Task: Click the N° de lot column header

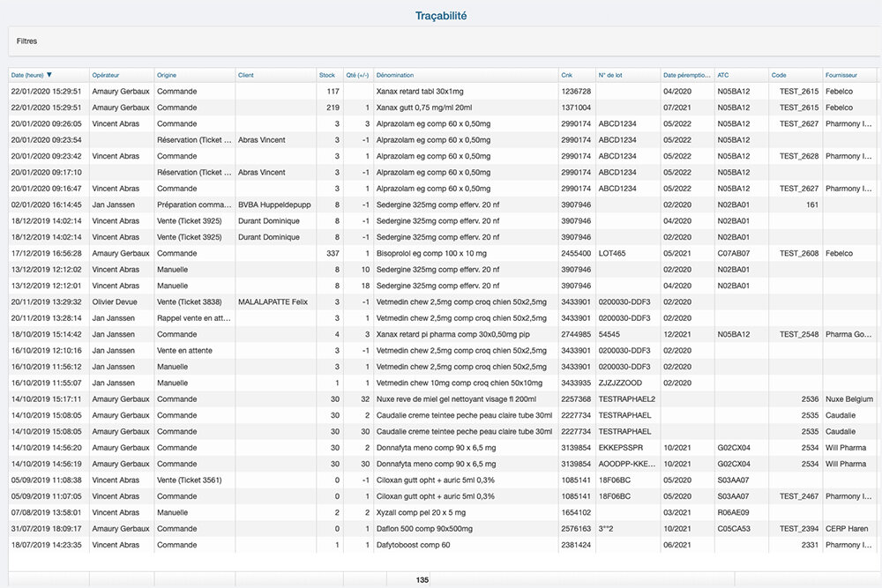Action: [x=610, y=75]
